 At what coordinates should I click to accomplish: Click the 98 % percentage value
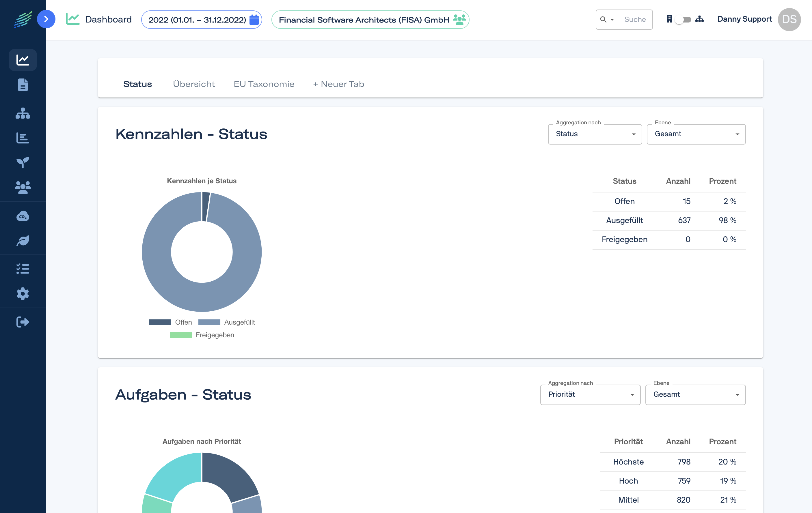tap(727, 220)
